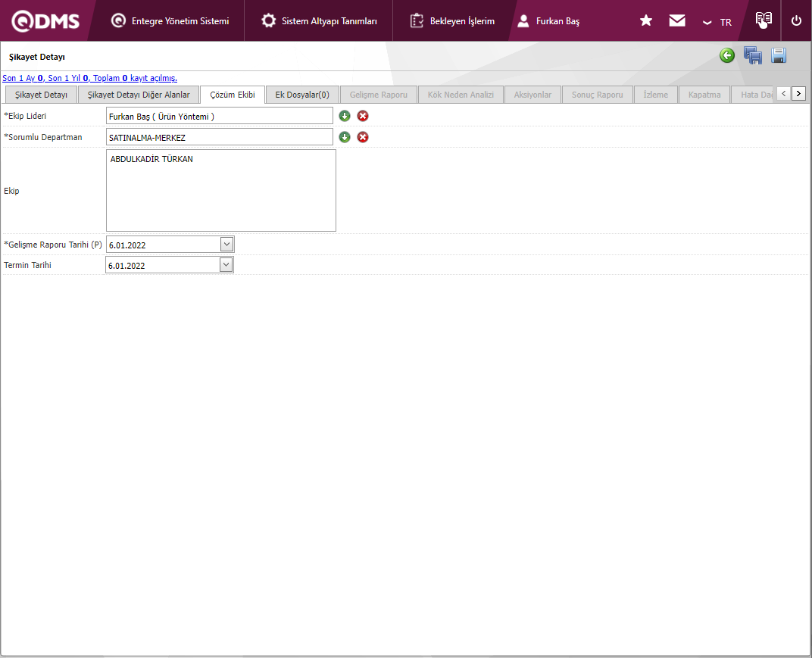Open the Aksiyonlar tab
The width and height of the screenshot is (812, 658).
coord(532,95)
